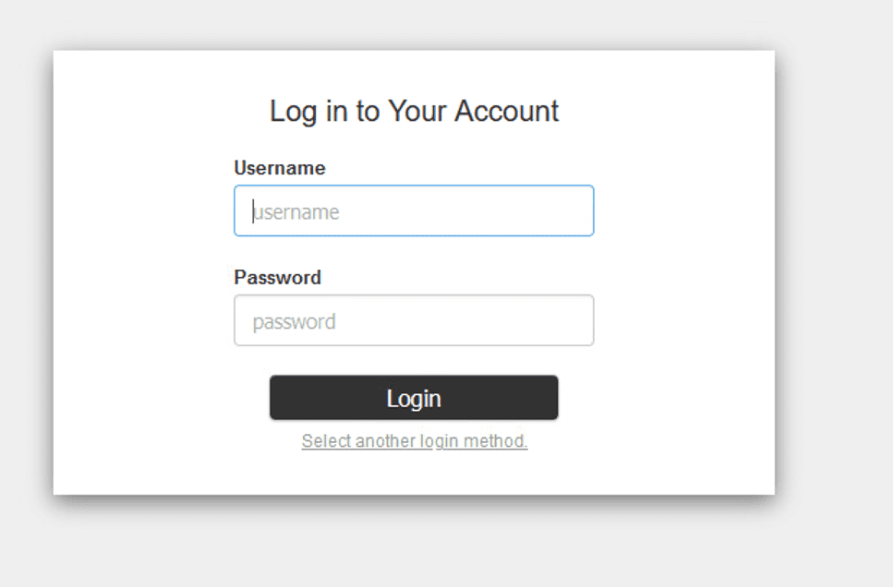Click the Username input field
Screen dimensions: 894x588
[414, 210]
